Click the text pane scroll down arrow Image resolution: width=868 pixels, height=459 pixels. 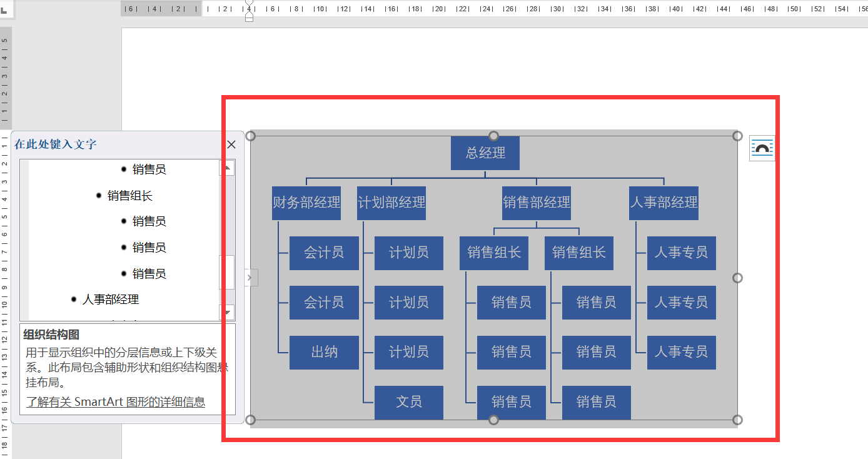tap(227, 312)
